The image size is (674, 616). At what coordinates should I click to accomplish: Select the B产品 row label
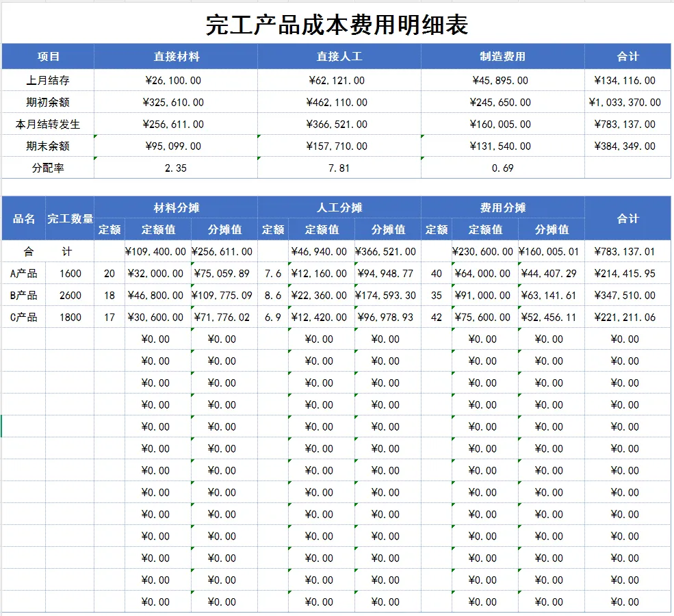(24, 295)
